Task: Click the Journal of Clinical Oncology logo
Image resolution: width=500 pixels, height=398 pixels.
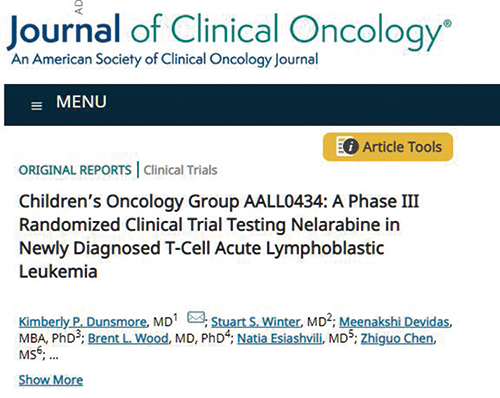Action: (x=229, y=32)
